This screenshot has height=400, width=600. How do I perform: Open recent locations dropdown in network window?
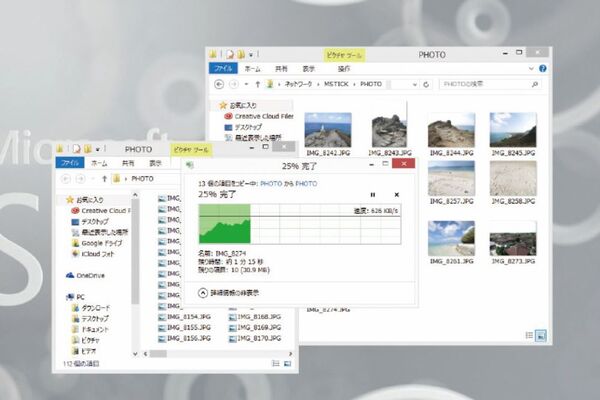(246, 84)
